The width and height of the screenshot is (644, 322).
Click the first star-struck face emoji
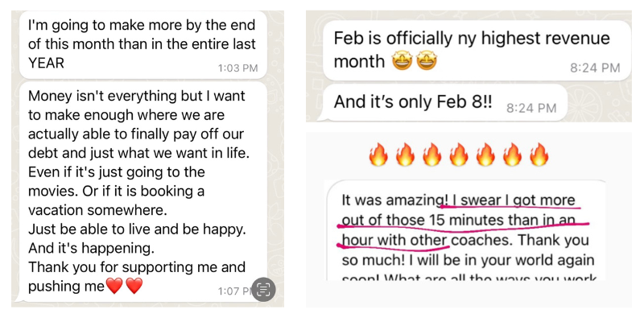tap(399, 60)
